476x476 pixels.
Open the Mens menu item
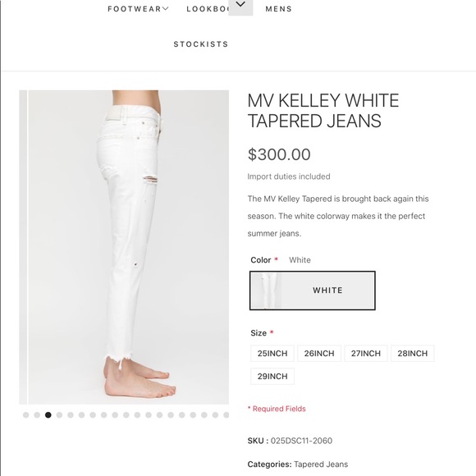pyautogui.click(x=278, y=9)
